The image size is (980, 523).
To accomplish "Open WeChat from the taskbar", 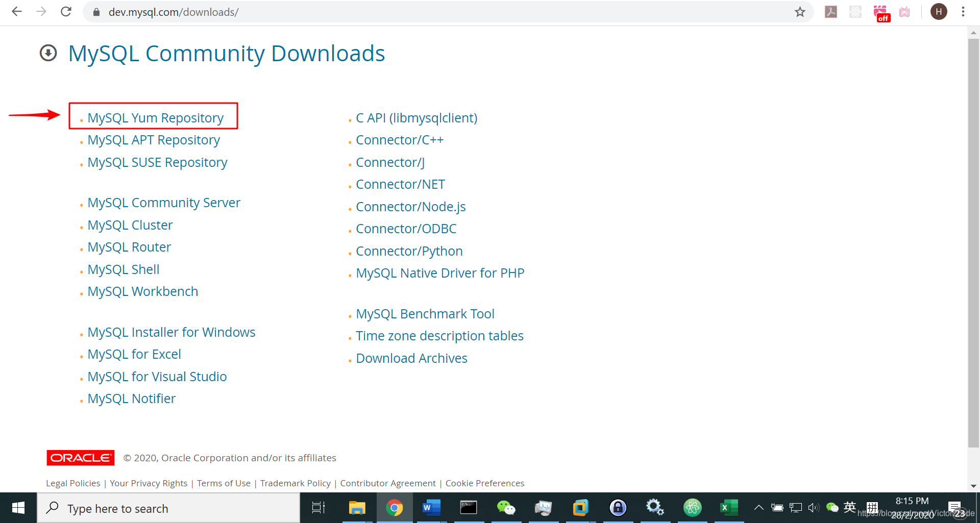I will 506,508.
